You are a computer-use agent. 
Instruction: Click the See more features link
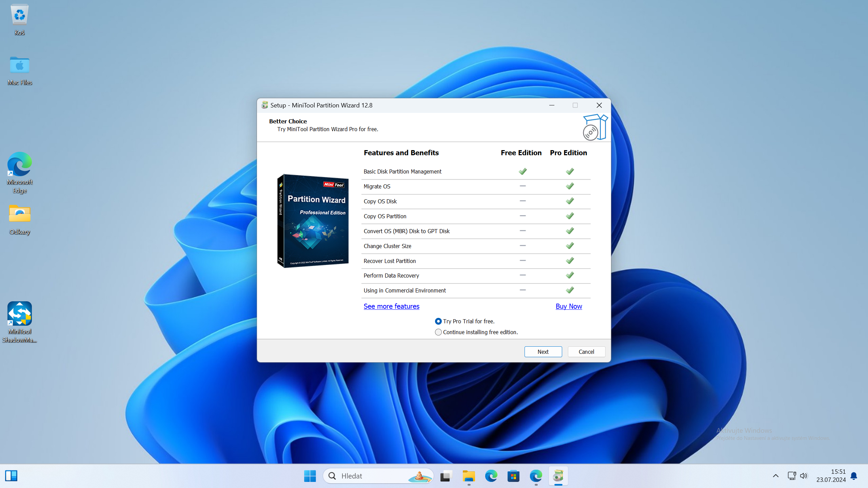click(391, 306)
